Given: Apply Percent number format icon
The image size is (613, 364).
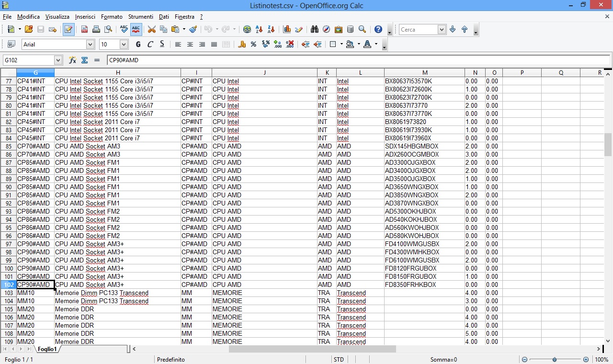Looking at the screenshot, I should click(254, 44).
